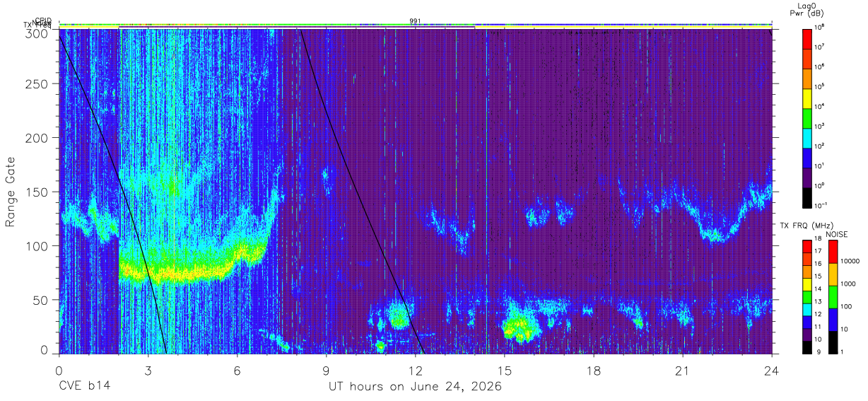Click the x-axis tick label '24'

[x=772, y=370]
